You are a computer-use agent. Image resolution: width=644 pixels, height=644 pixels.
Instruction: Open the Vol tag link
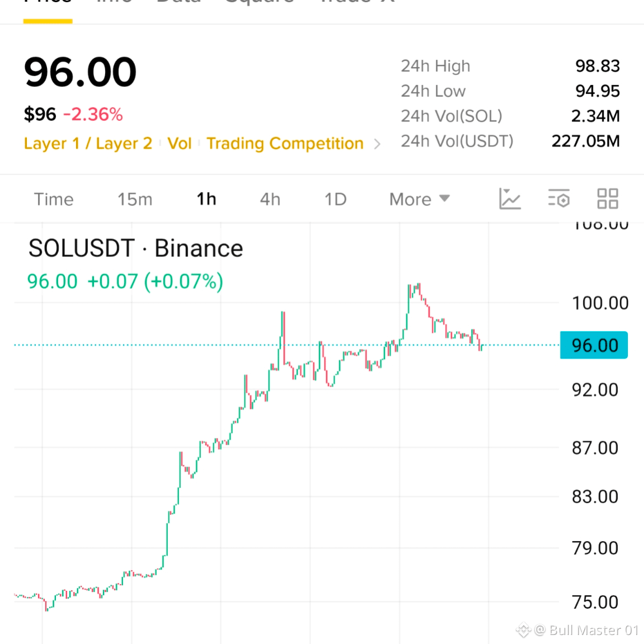[180, 143]
